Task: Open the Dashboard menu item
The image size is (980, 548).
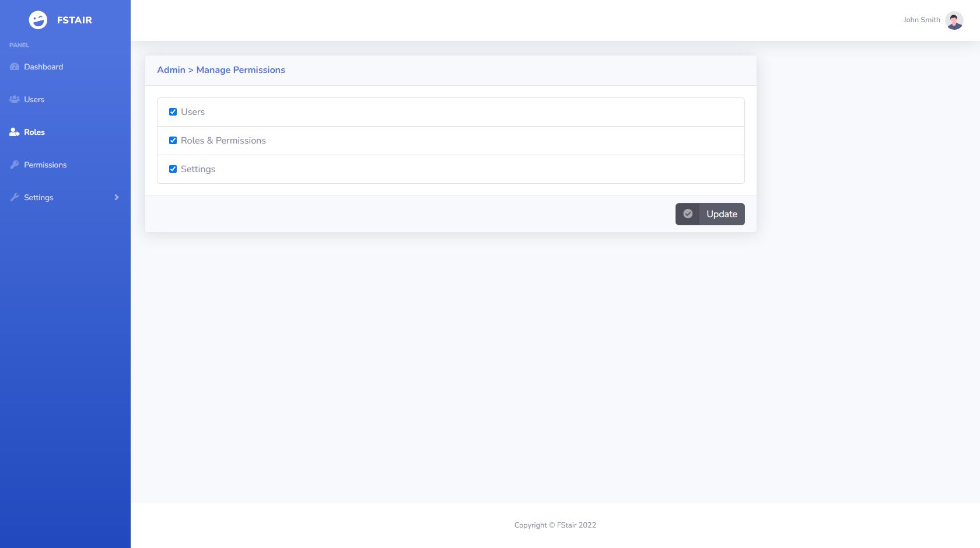Action: [43, 67]
